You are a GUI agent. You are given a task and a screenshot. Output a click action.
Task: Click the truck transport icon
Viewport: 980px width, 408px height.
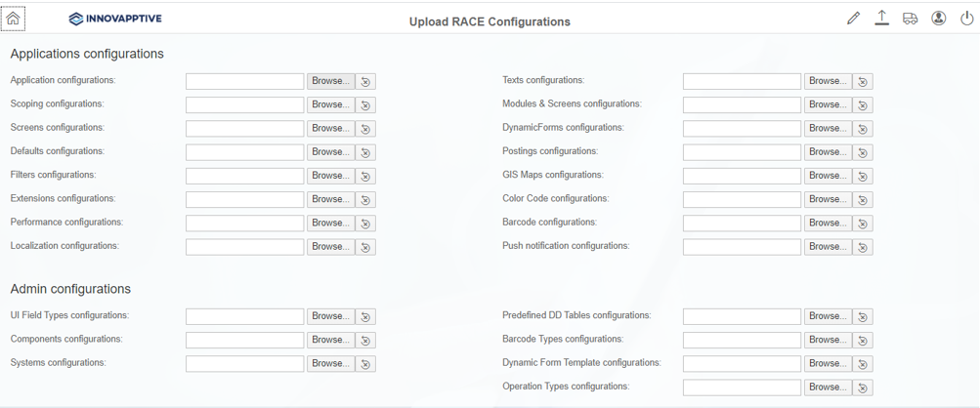click(910, 19)
